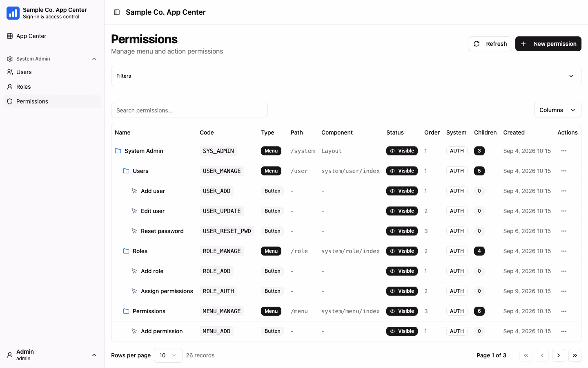This screenshot has height=368, width=588.
Task: Toggle Visible status for ROLE_ADD
Action: pyautogui.click(x=402, y=271)
